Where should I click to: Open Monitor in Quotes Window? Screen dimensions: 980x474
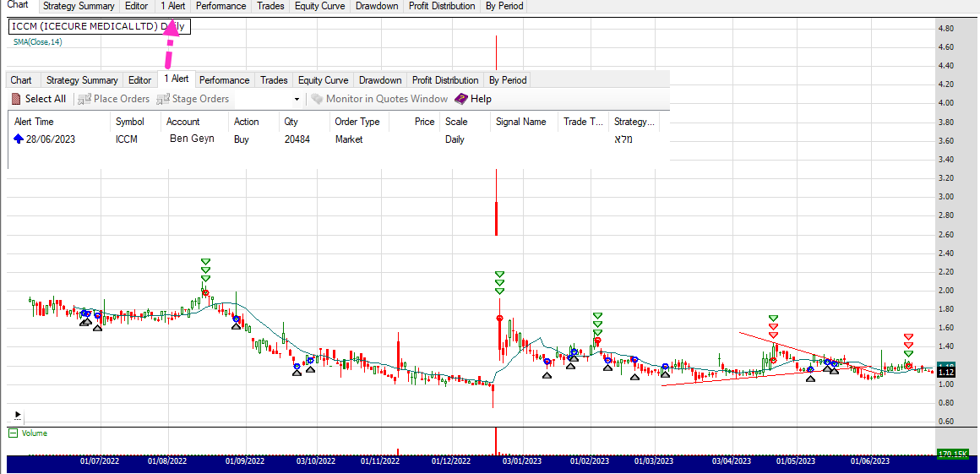(x=378, y=99)
